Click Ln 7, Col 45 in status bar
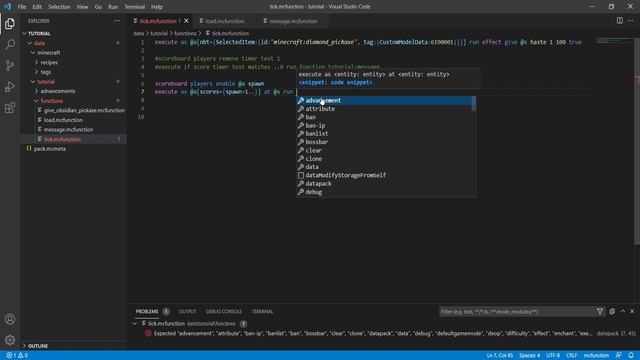The width and height of the screenshot is (640, 360). (500, 356)
